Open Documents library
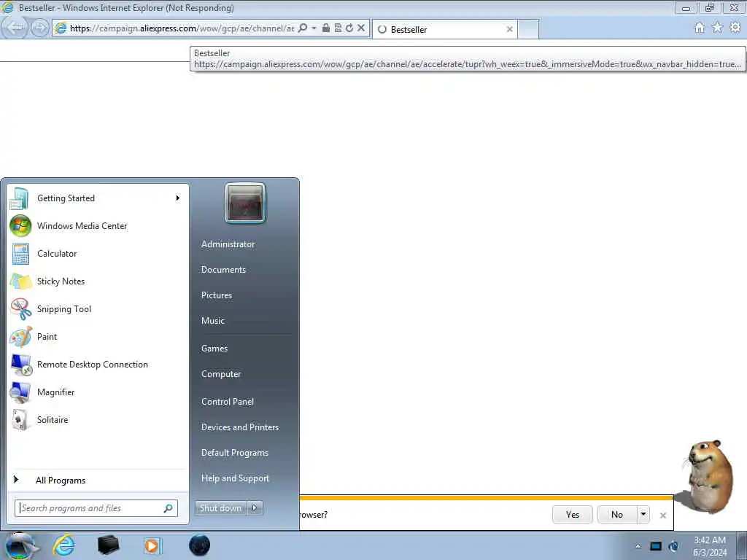 (223, 270)
